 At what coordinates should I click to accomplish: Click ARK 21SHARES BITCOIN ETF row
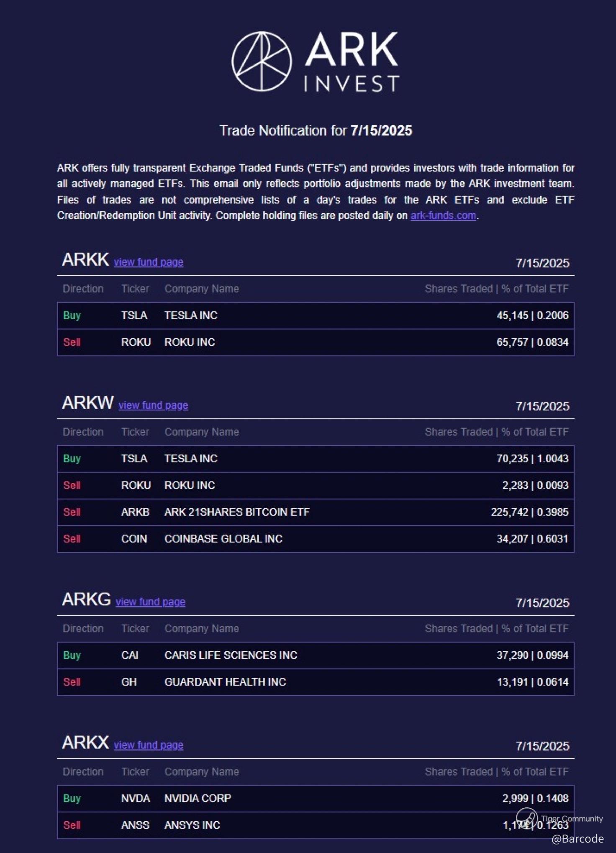[315, 512]
